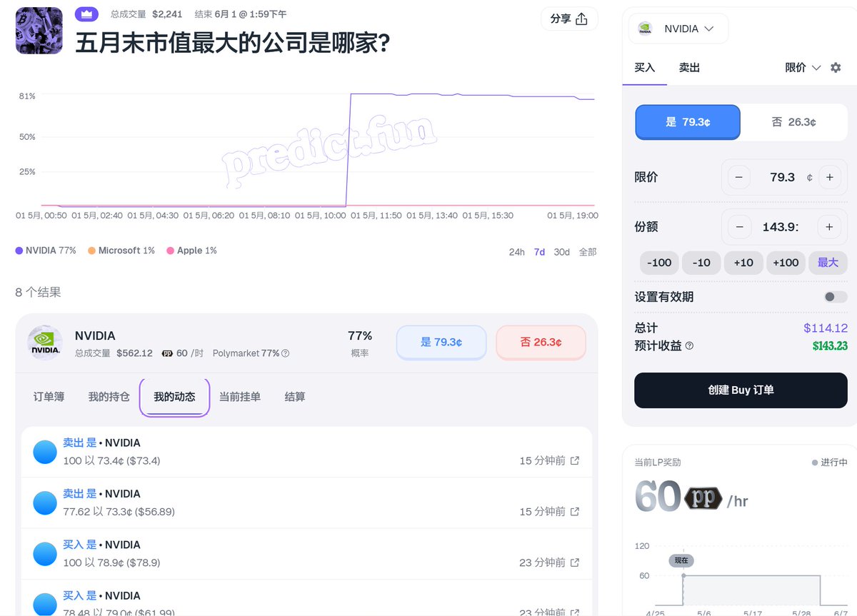Screen dimensions: 857x616
Task: Click the pp badge in LP rewards panel
Action: click(x=703, y=498)
